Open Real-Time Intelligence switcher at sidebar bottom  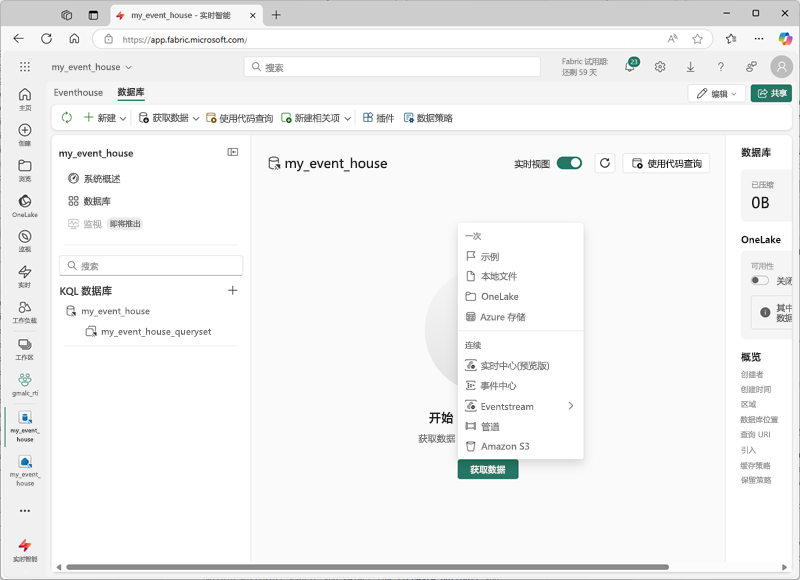[24, 550]
